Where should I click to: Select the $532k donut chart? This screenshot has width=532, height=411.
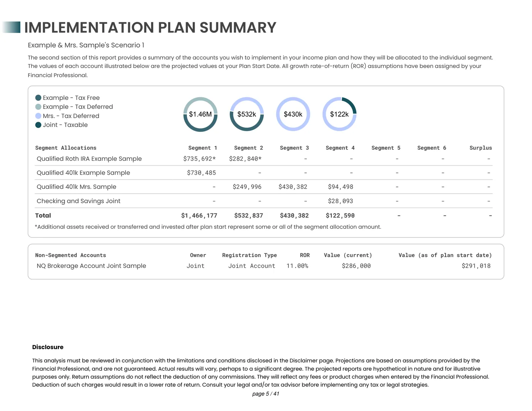(247, 114)
